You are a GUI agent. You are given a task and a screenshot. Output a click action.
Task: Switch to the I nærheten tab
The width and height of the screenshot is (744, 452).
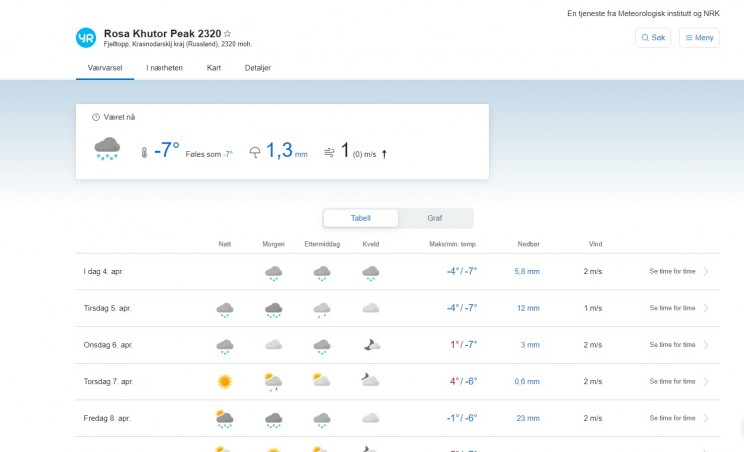click(164, 68)
